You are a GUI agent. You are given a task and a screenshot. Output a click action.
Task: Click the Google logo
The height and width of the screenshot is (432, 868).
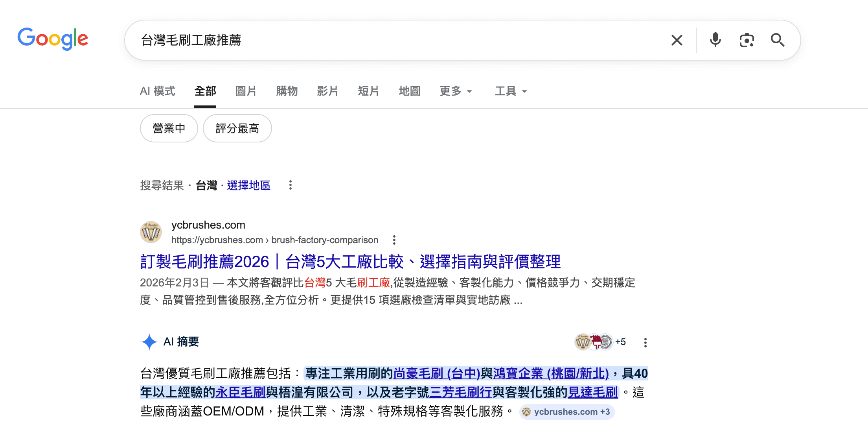click(53, 39)
